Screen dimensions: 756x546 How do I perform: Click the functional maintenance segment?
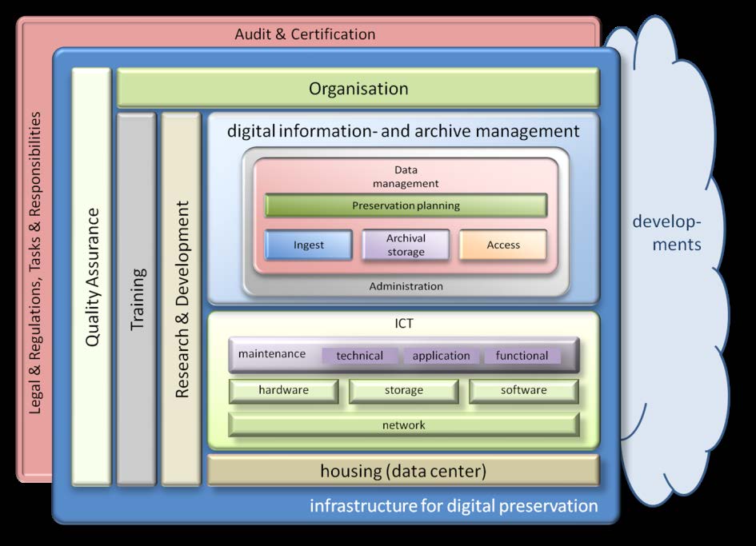pos(522,356)
